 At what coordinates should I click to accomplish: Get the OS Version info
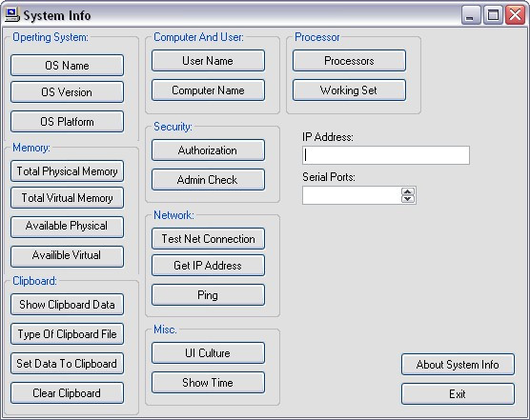point(67,91)
